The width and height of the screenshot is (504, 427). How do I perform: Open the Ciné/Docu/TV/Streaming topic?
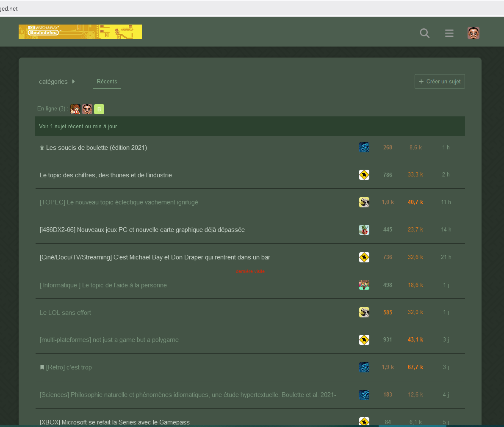pos(155,257)
